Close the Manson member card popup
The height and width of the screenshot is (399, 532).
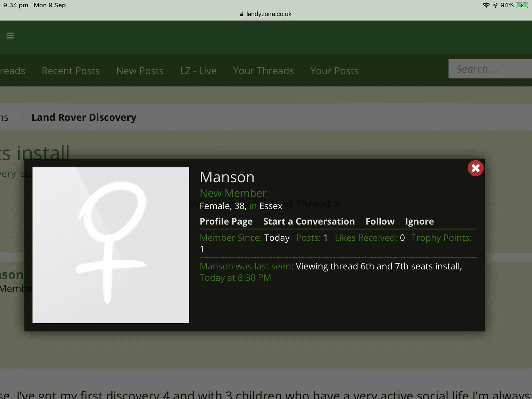point(475,168)
